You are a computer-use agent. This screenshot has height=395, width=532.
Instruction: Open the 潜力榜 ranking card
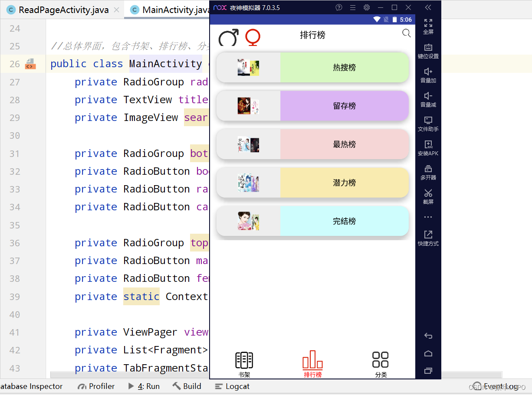[312, 183]
